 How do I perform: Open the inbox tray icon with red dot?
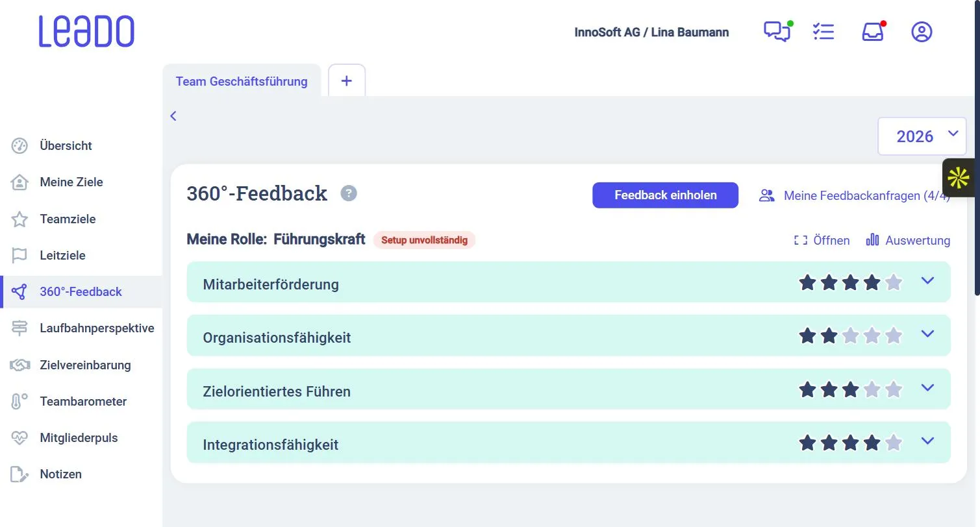[x=873, y=31]
